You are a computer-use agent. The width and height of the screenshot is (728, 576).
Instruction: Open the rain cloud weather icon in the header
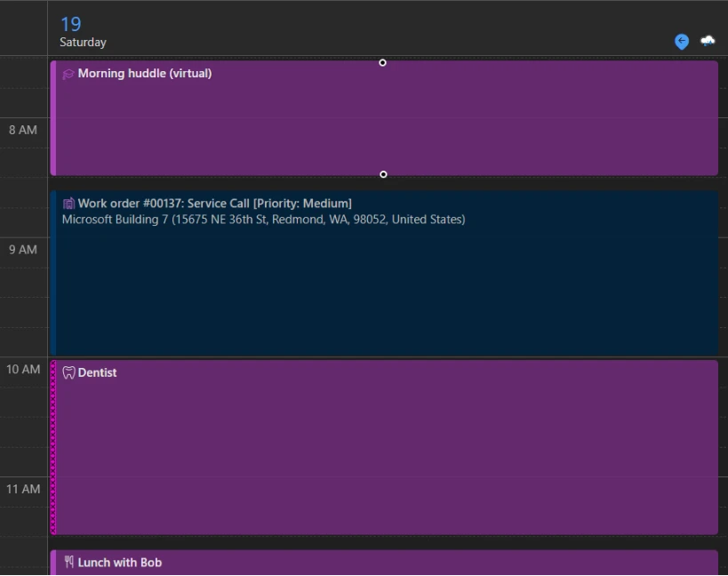(x=707, y=42)
